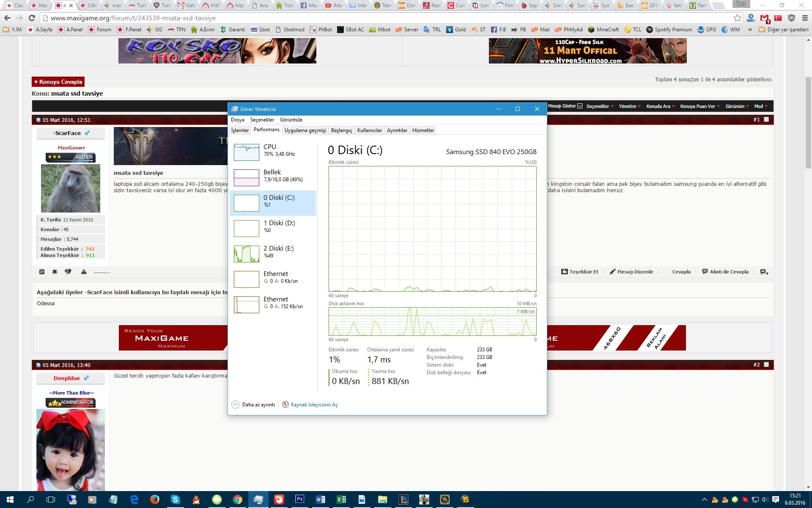This screenshot has width=812, height=508.
Task: Open 'Kaynak İzleyicisini Aç' link
Action: [314, 405]
